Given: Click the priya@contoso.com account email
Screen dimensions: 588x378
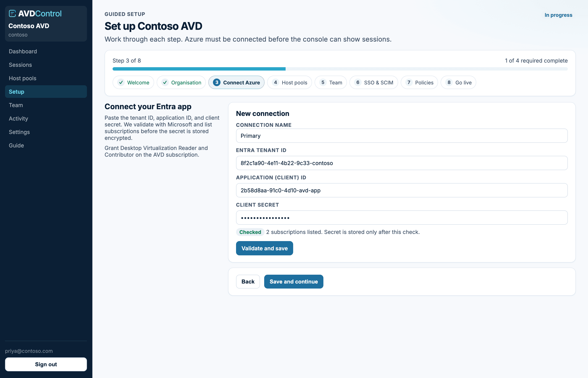Looking at the screenshot, I should tap(29, 351).
